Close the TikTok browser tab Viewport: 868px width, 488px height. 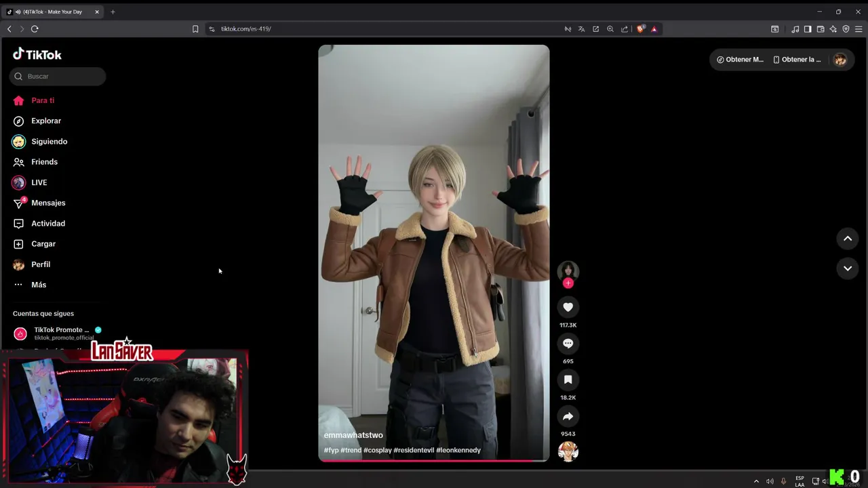[x=96, y=12]
